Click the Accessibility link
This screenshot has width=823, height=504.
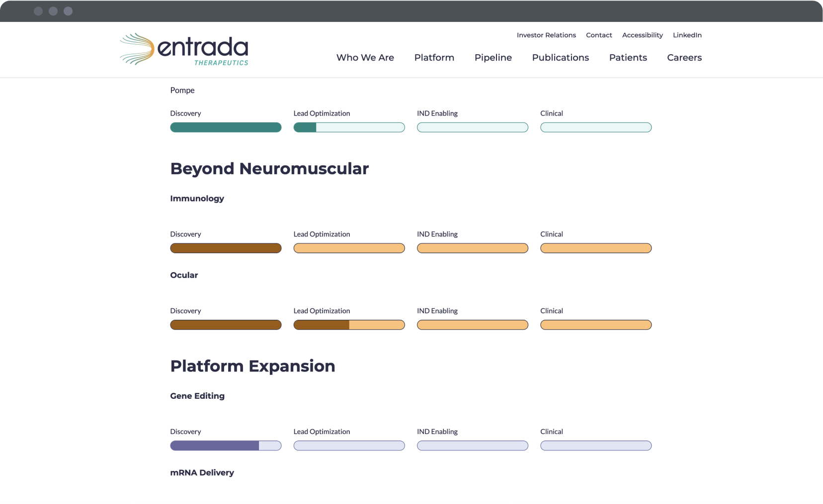642,35
